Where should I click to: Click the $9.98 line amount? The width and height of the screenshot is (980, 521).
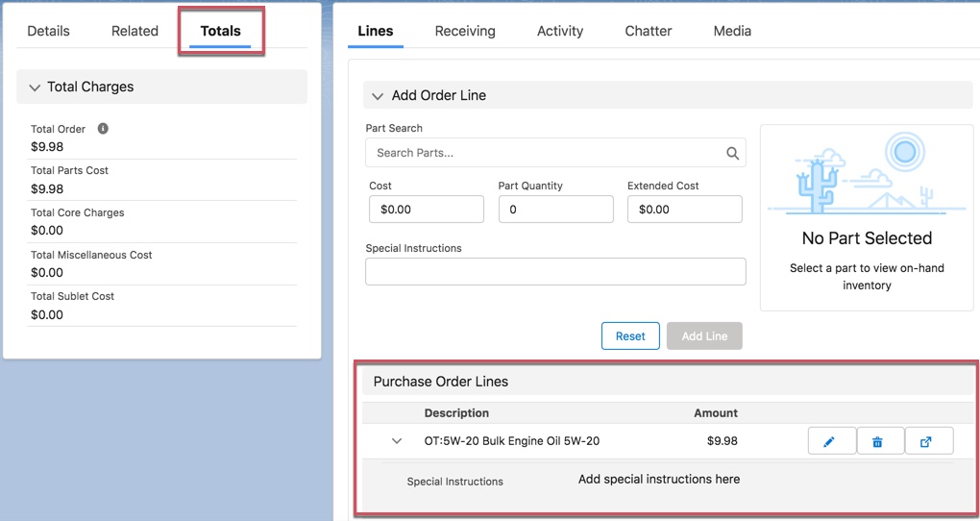[x=722, y=441]
